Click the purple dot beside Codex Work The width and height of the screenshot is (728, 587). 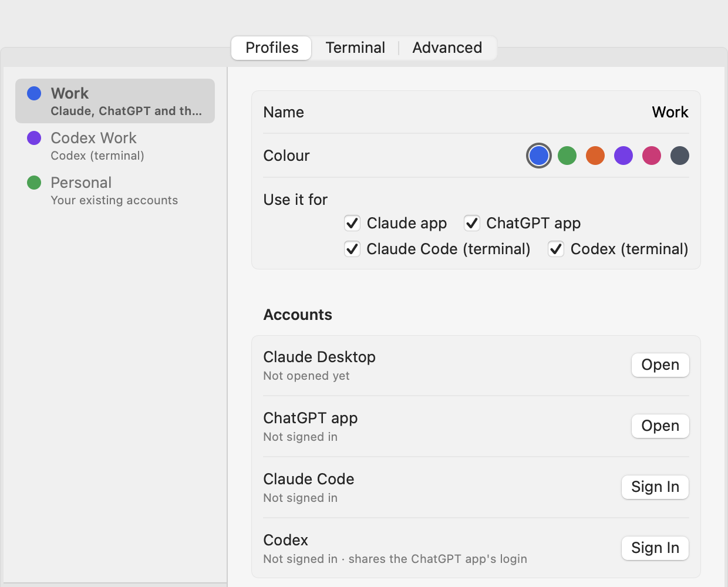34,138
